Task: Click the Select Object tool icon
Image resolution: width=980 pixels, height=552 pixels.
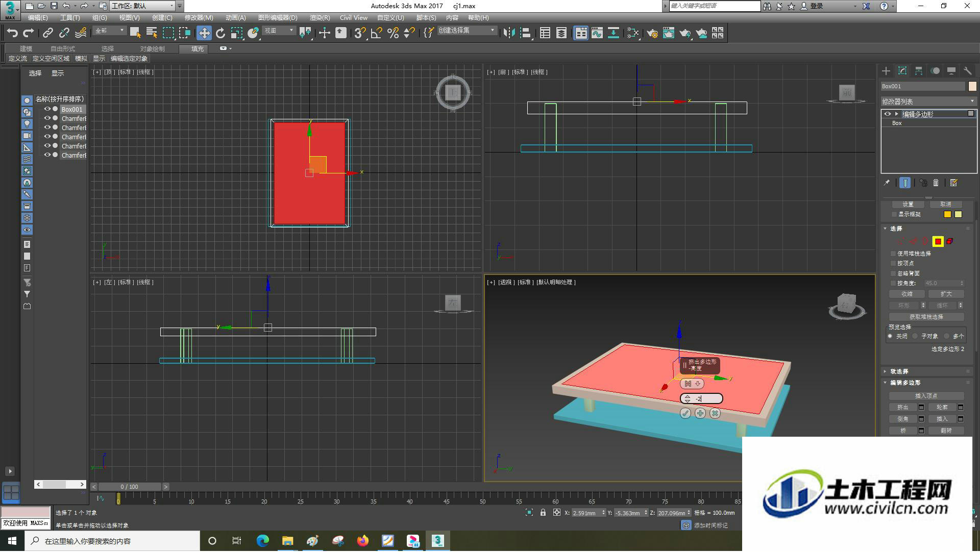Action: coord(135,33)
